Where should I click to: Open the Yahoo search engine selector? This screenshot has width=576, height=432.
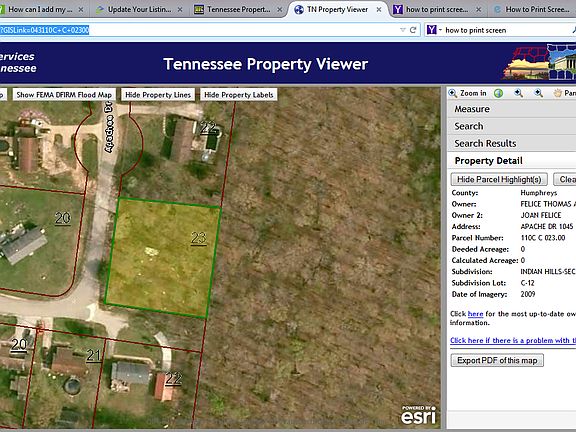(x=434, y=30)
